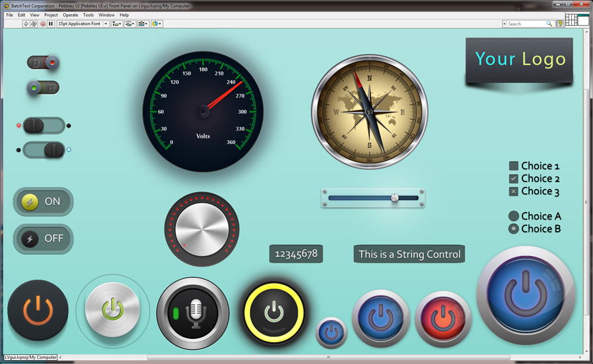Open the 15pt Application Font dropdown
This screenshot has height=364, width=593.
83,24
